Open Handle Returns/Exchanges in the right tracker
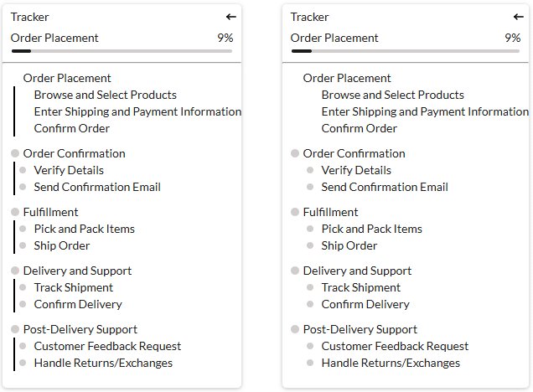The image size is (533, 392). pos(391,363)
